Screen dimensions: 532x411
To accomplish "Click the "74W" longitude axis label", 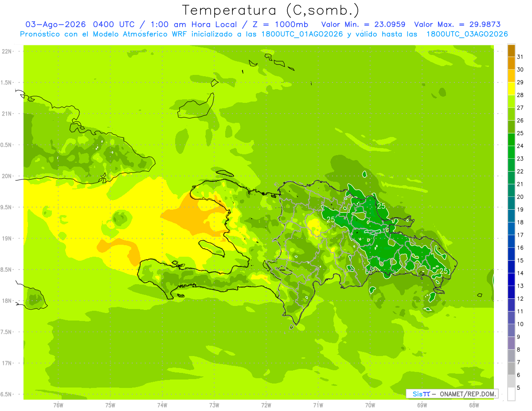I will point(162,405).
